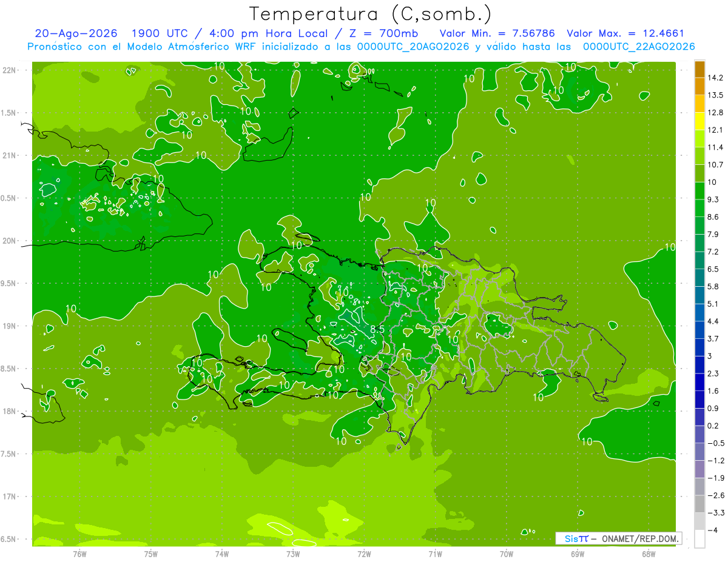This screenshot has height=562, width=728.
Task: Click the '74W' longitude label
Action: point(222,554)
